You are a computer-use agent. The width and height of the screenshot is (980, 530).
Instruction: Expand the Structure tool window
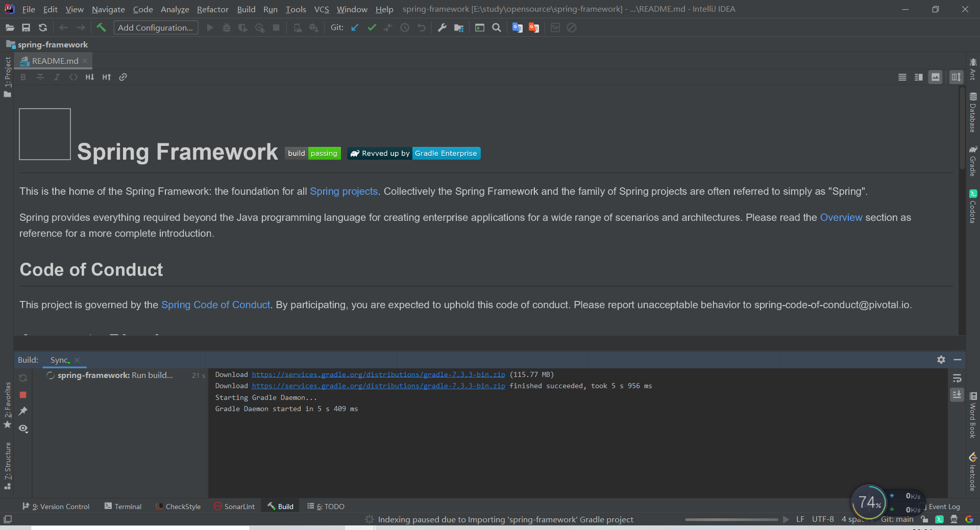click(7, 465)
